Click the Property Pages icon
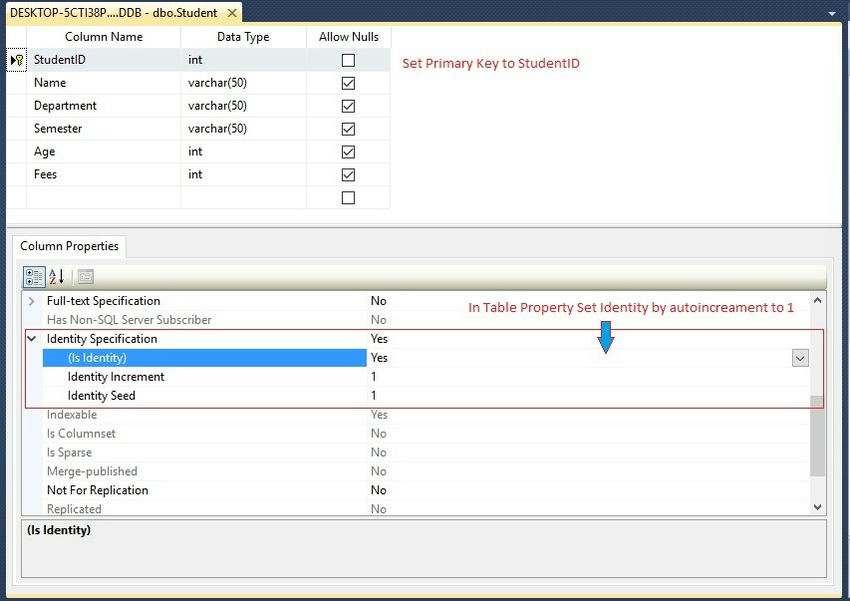 (x=85, y=277)
